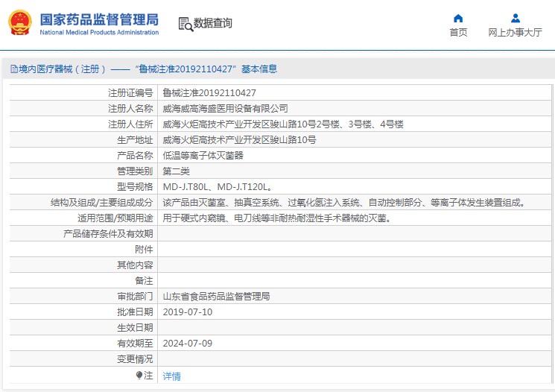Click the 变更情况 label
The width and height of the screenshot is (555, 392).
[x=135, y=359]
